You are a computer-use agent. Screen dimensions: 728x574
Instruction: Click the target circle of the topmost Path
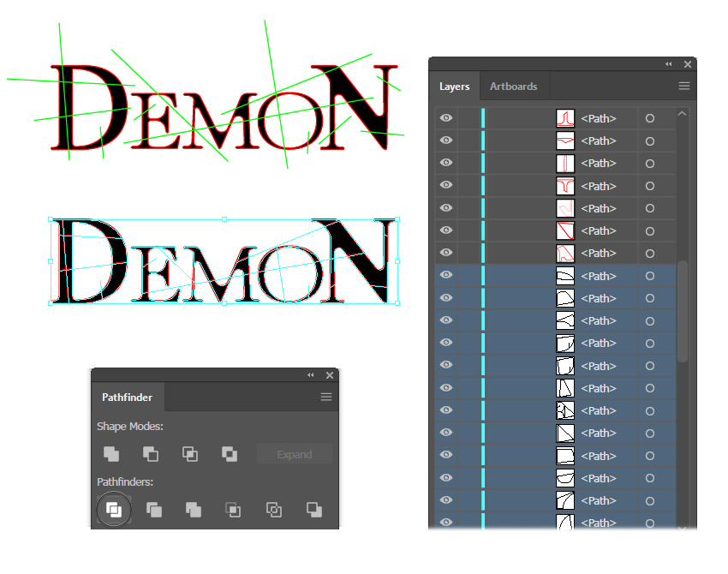[650, 118]
